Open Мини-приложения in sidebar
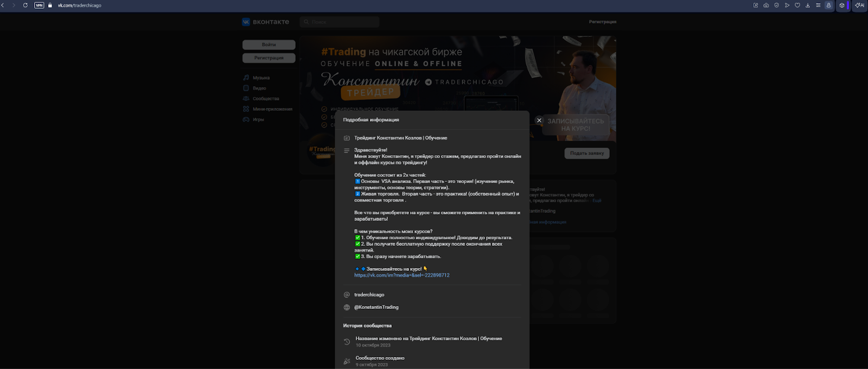This screenshot has height=369, width=868. pos(272,109)
